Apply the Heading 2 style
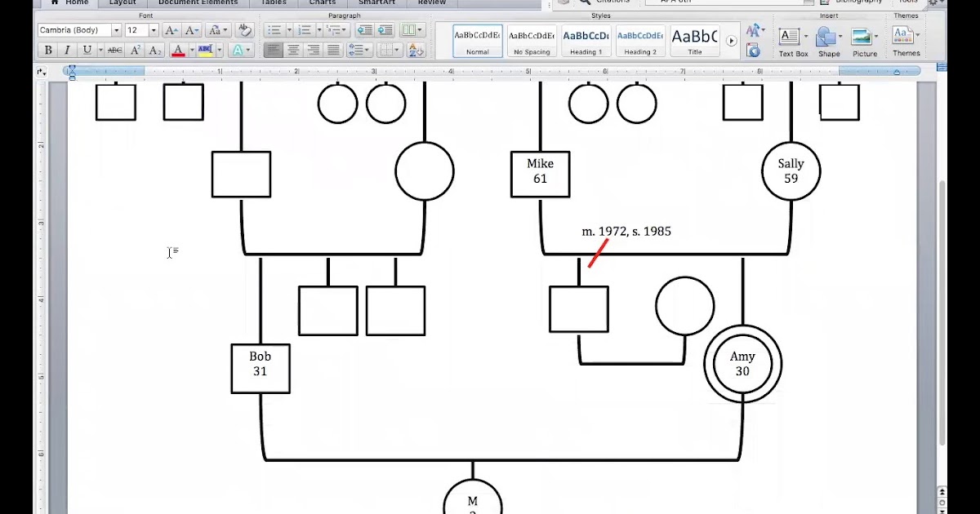Image resolution: width=980 pixels, height=514 pixels. [639, 41]
